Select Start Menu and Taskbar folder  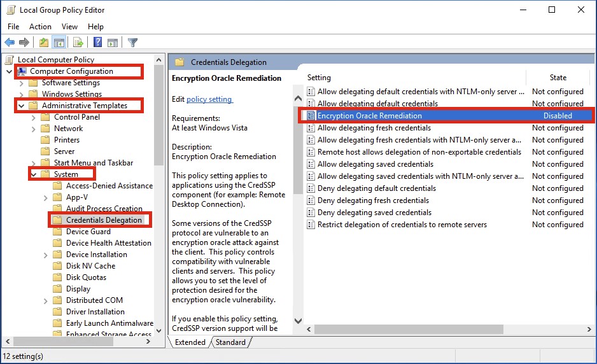click(x=94, y=162)
